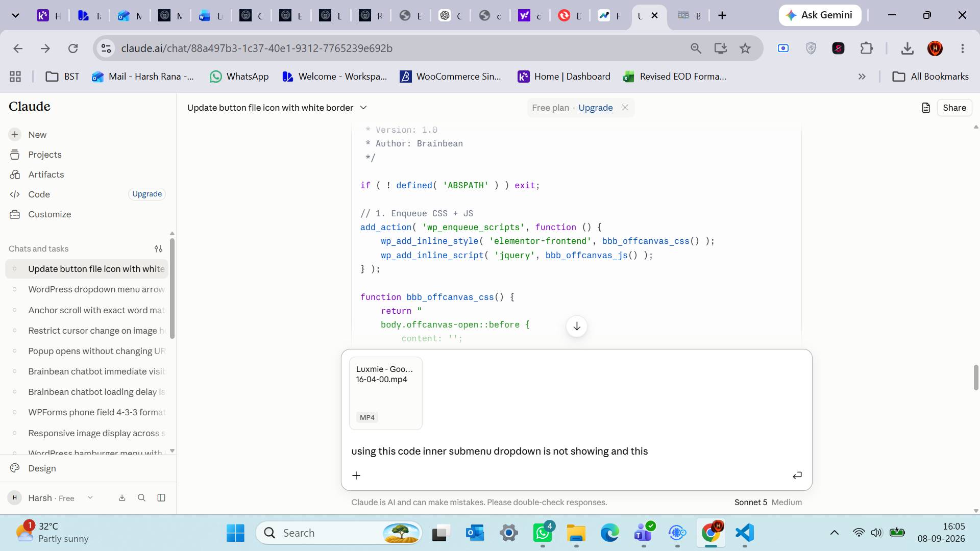Image resolution: width=980 pixels, height=551 pixels.
Task: Click the chat list scrollbar in sidebar
Action: 172,288
